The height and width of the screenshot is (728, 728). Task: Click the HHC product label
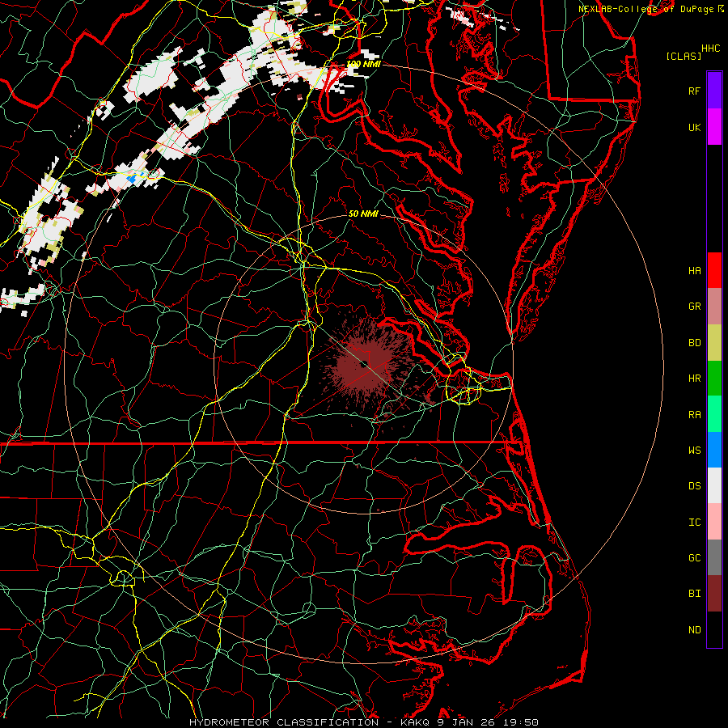pyautogui.click(x=711, y=49)
